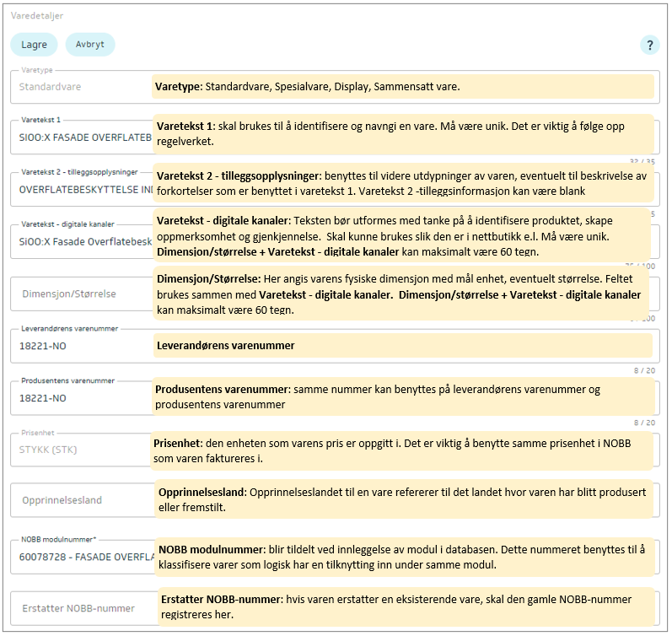
Task: Select the Dimensjon/Størrelse input field
Action: [82, 294]
